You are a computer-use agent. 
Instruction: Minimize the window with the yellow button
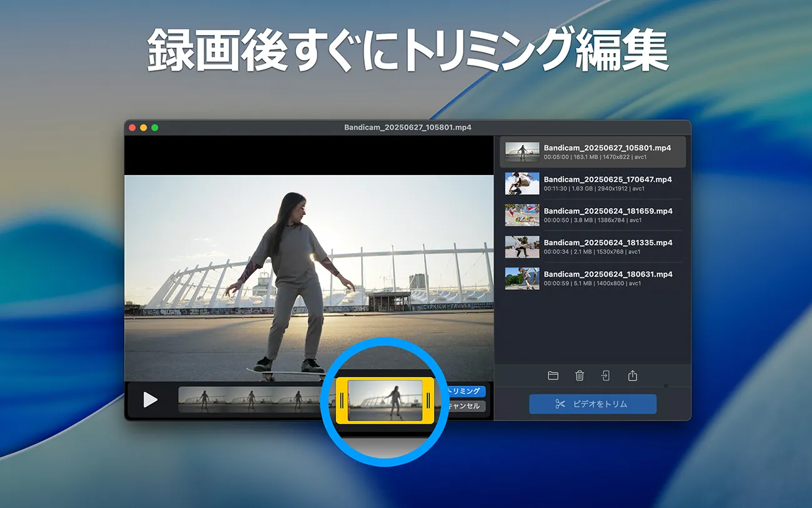(144, 127)
